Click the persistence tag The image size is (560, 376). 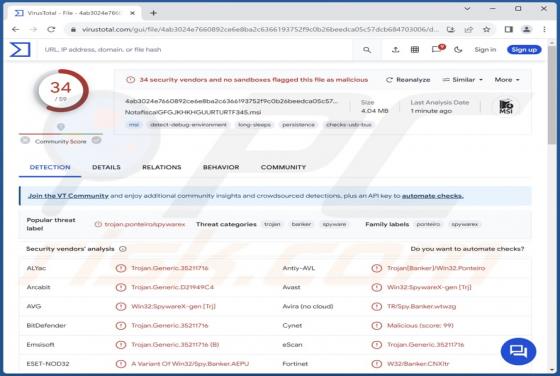(x=299, y=125)
